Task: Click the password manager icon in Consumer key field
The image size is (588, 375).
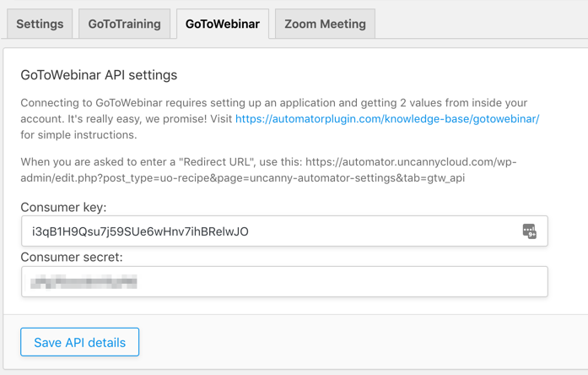Action: click(530, 231)
